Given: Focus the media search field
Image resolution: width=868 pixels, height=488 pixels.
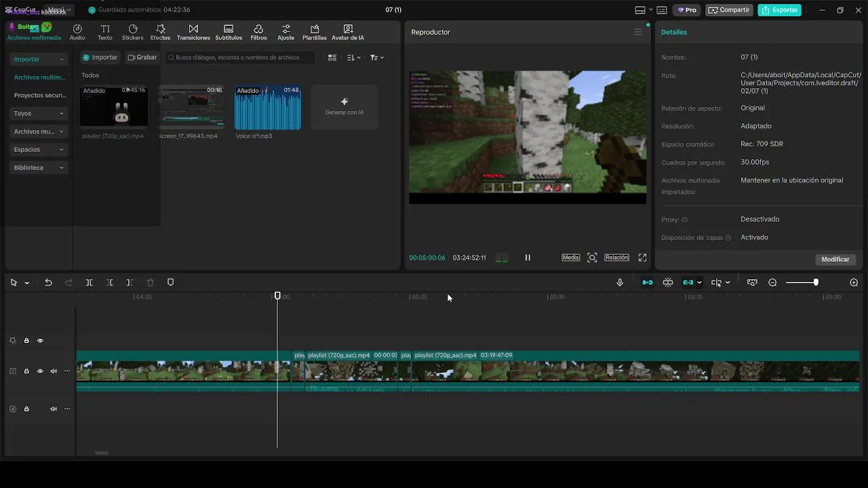Looking at the screenshot, I should tap(240, 58).
